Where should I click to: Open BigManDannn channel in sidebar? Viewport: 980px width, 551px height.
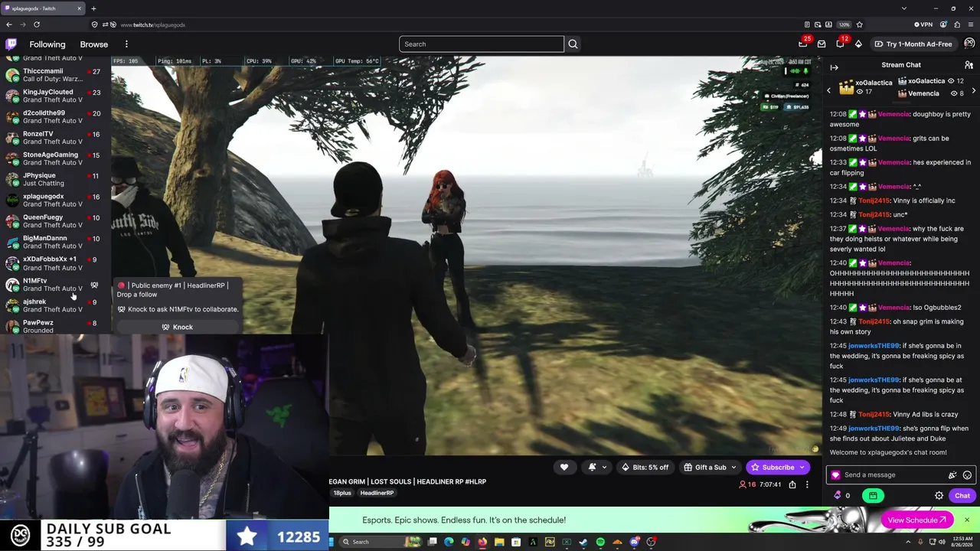click(x=54, y=242)
